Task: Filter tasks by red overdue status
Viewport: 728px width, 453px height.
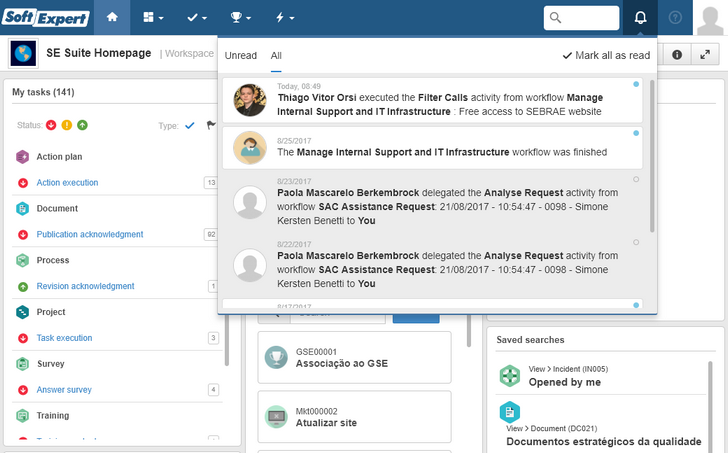Action: 51,125
